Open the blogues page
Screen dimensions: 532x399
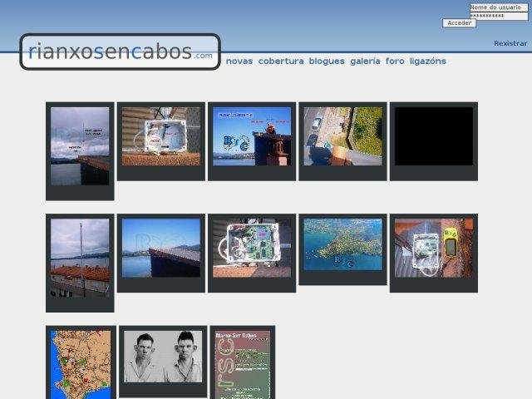[327, 61]
